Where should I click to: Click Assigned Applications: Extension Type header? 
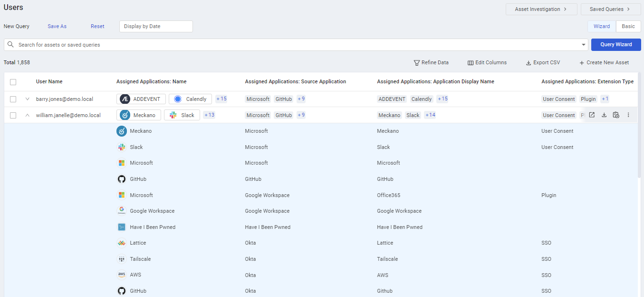pyautogui.click(x=587, y=81)
